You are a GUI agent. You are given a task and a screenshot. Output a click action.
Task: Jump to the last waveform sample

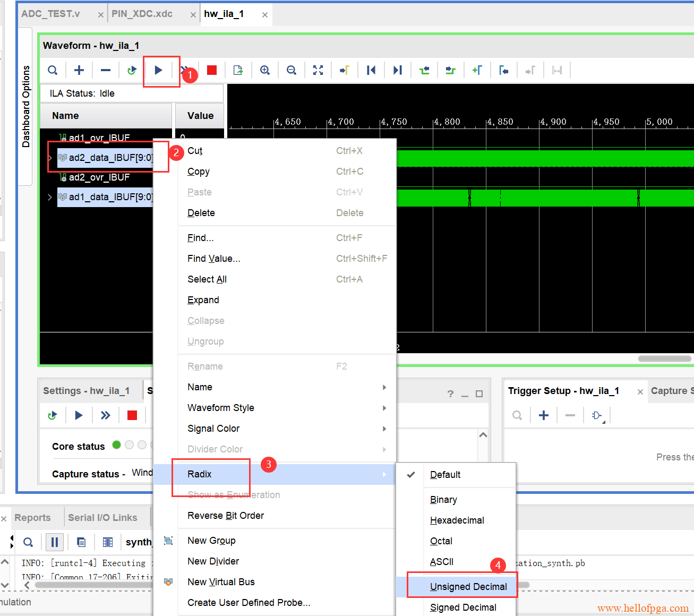[398, 70]
